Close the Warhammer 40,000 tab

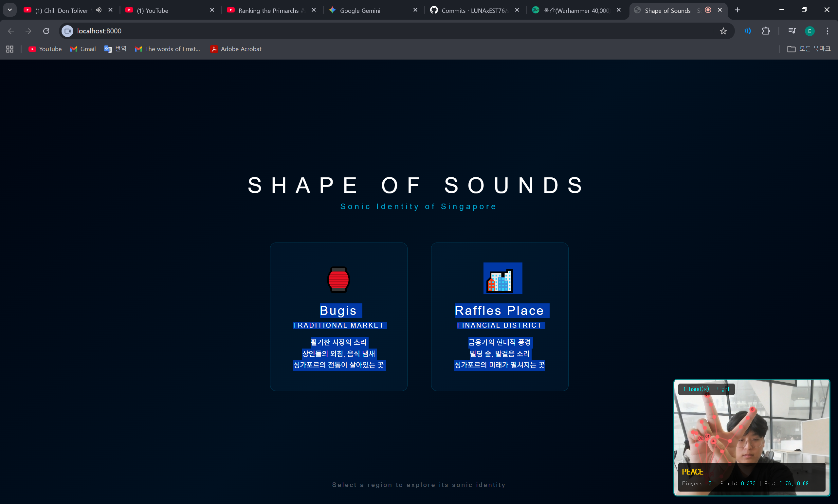[619, 10]
